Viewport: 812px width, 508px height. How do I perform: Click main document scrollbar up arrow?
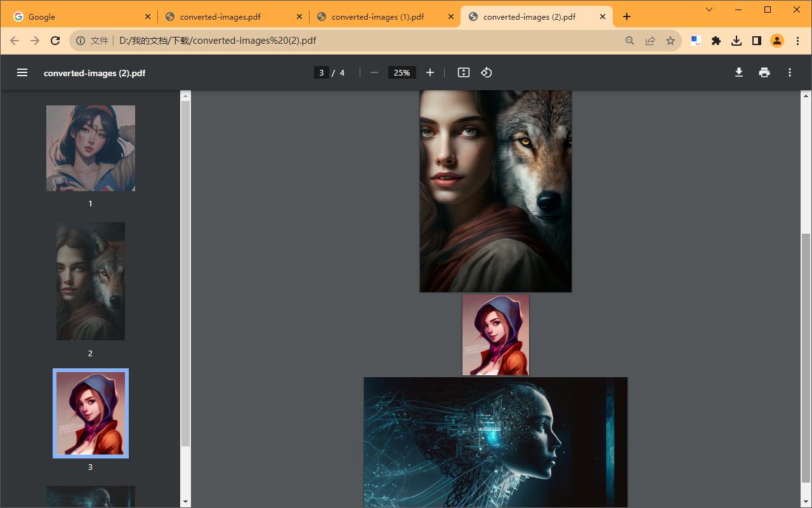806,96
